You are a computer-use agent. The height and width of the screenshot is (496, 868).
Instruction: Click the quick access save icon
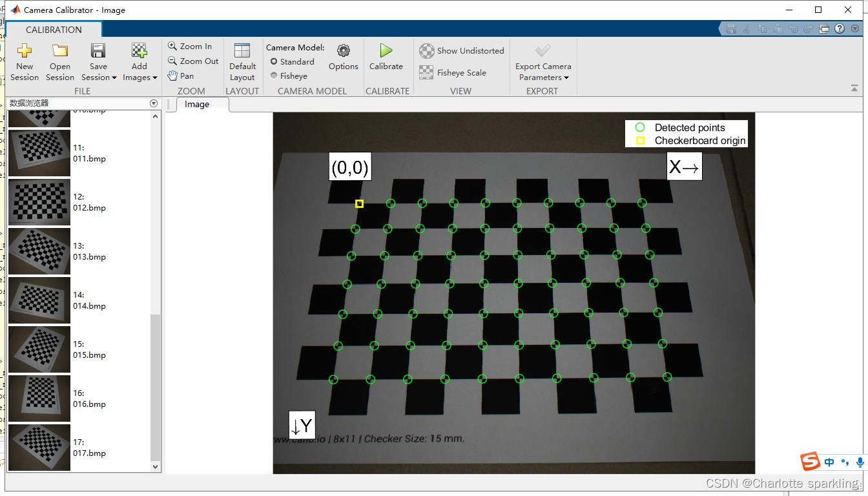pyautogui.click(x=731, y=28)
